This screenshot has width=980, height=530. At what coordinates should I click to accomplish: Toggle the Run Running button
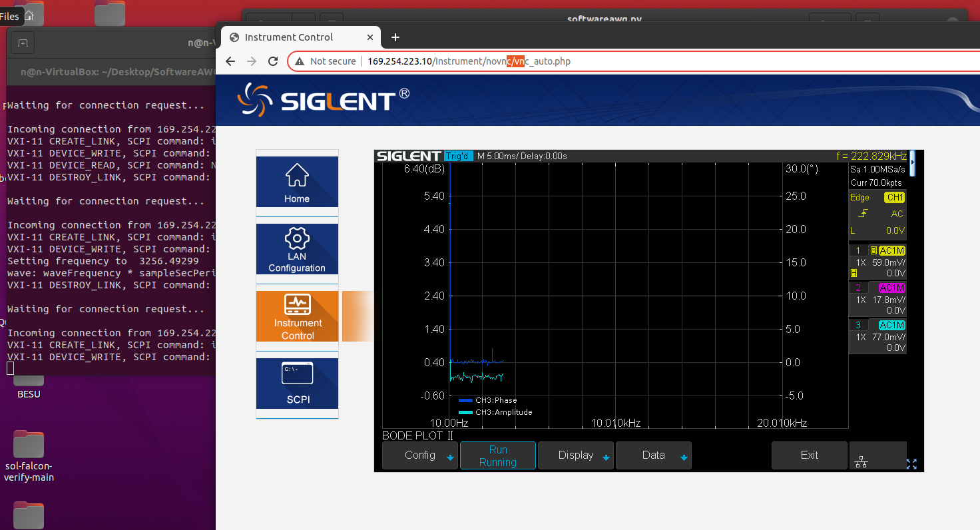(x=498, y=455)
